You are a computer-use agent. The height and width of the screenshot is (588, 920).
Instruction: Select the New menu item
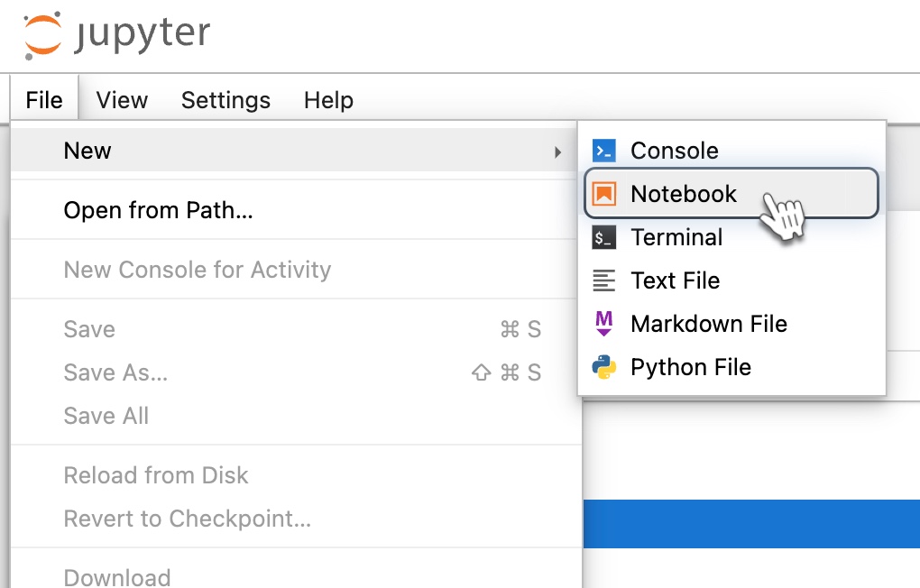(x=295, y=151)
